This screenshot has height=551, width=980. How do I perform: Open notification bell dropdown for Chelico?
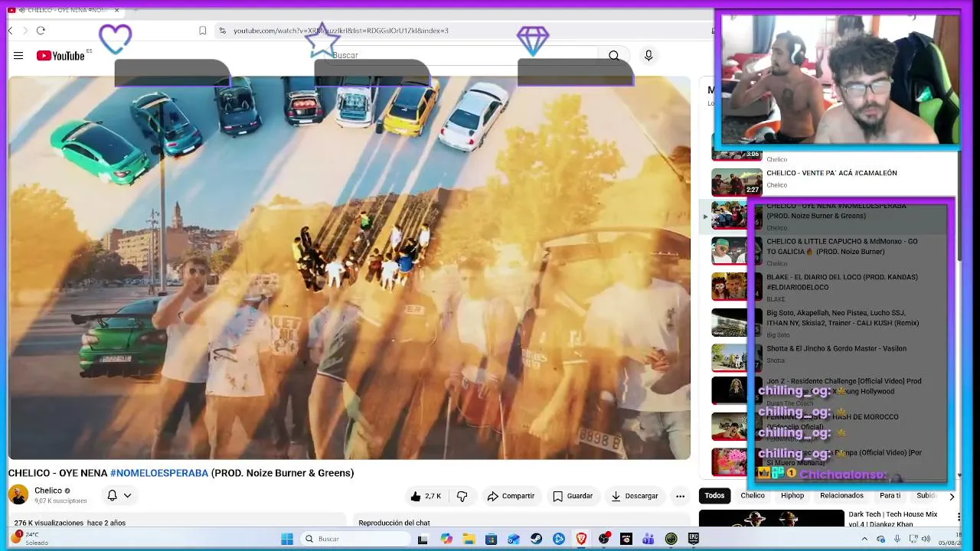click(119, 495)
